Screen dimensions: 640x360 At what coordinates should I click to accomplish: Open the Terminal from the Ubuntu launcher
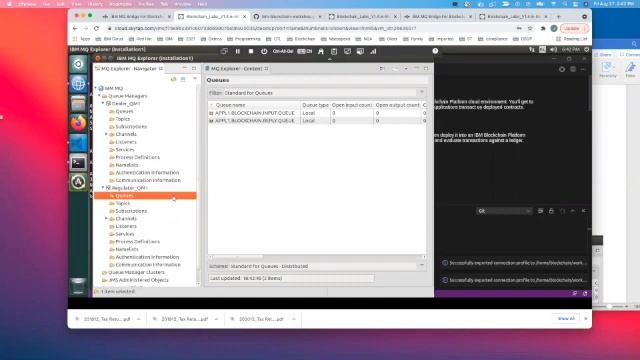(x=78, y=163)
